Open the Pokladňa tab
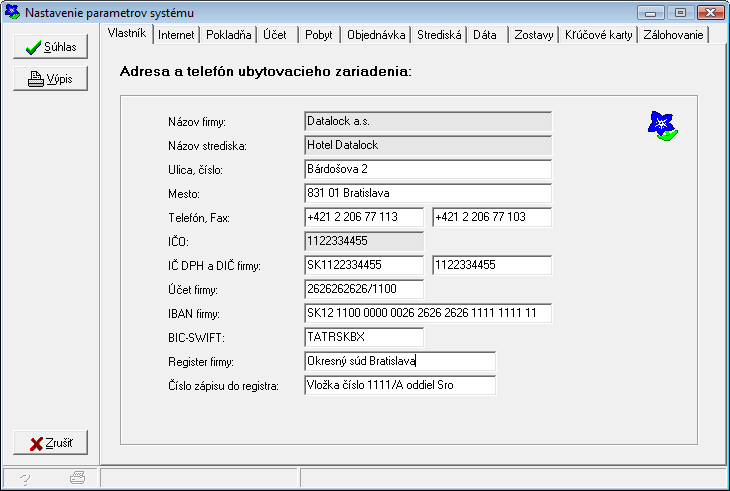 [228, 35]
